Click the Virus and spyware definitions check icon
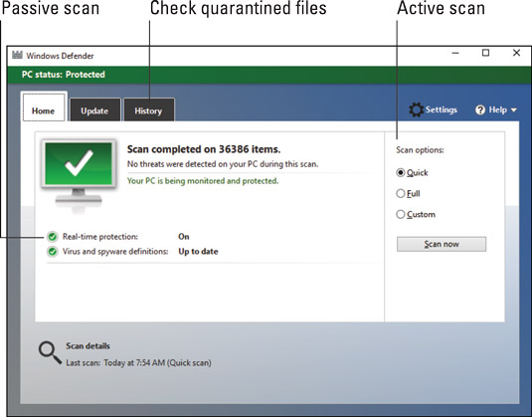Viewport: 532px width, 417px height. pyautogui.click(x=53, y=252)
